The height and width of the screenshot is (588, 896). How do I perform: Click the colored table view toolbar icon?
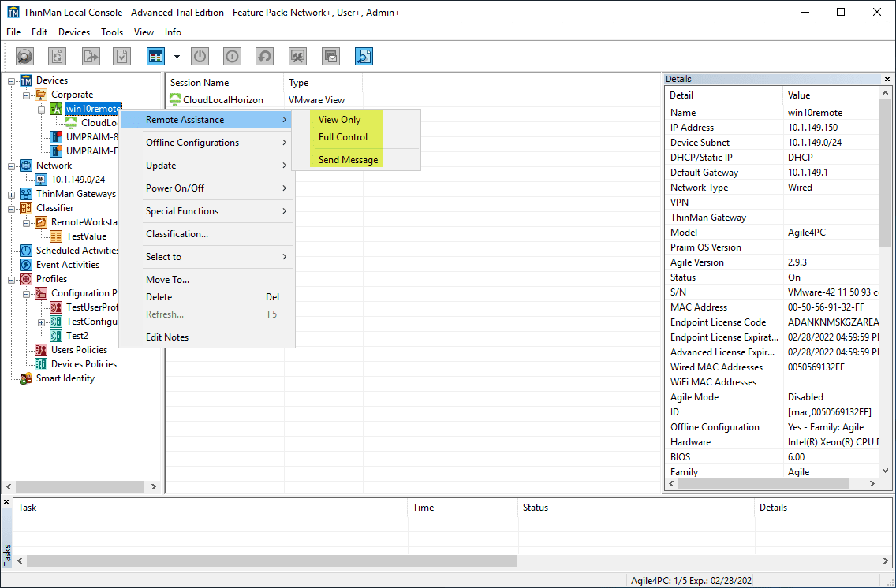(x=155, y=56)
